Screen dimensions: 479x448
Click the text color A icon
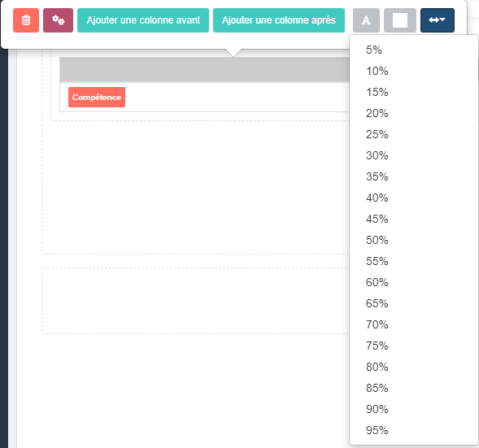(x=366, y=20)
